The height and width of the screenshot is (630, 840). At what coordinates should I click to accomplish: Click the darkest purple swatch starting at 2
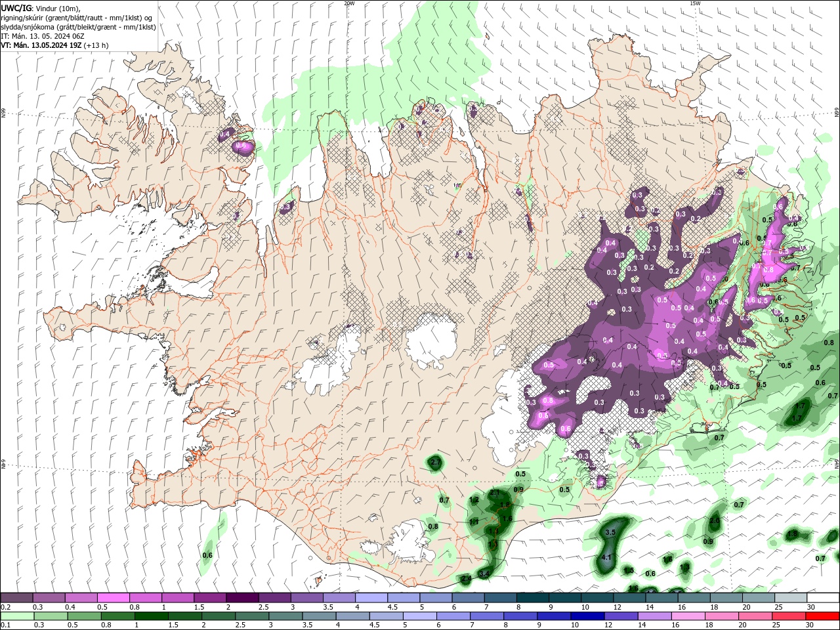pos(242,598)
